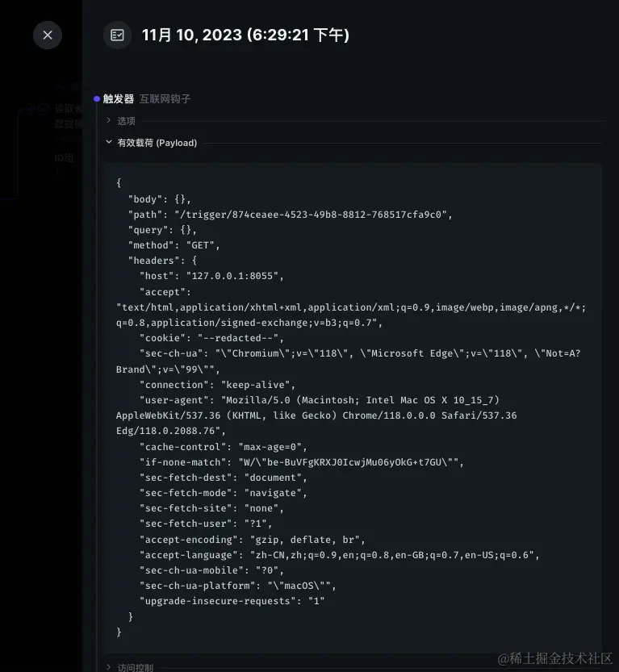Expand the 选项 section
This screenshot has height=672, width=619.
(126, 121)
